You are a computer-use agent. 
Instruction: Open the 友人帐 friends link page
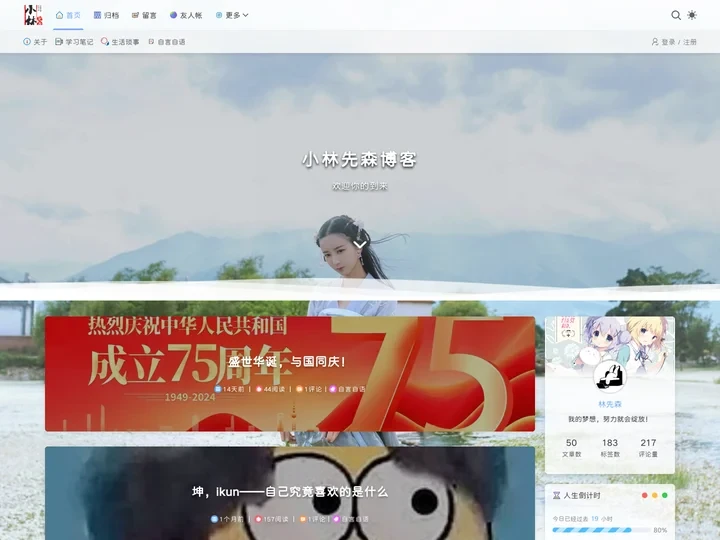186,15
